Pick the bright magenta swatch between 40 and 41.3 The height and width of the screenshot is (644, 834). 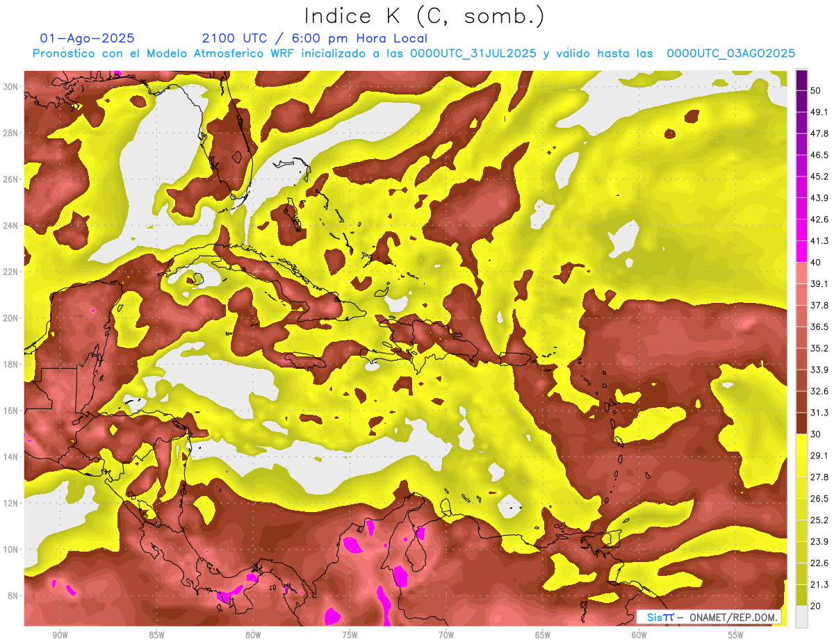[801, 251]
